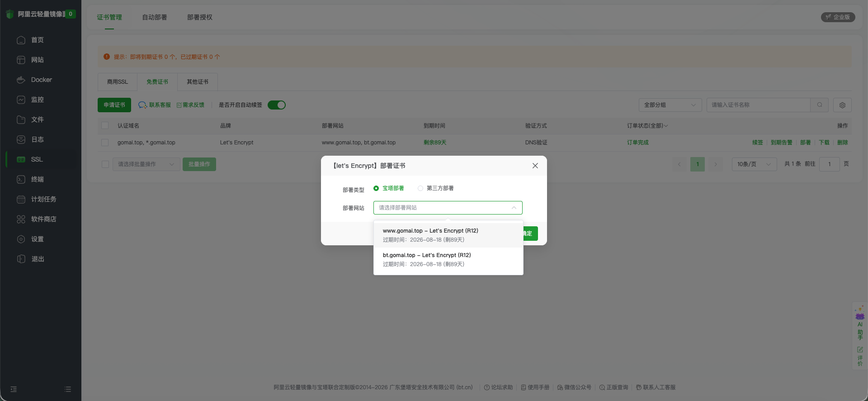Viewport: 868px width, 401px height.
Task: Toggle 是否开启自动续签 auto-renew switch
Action: point(277,105)
